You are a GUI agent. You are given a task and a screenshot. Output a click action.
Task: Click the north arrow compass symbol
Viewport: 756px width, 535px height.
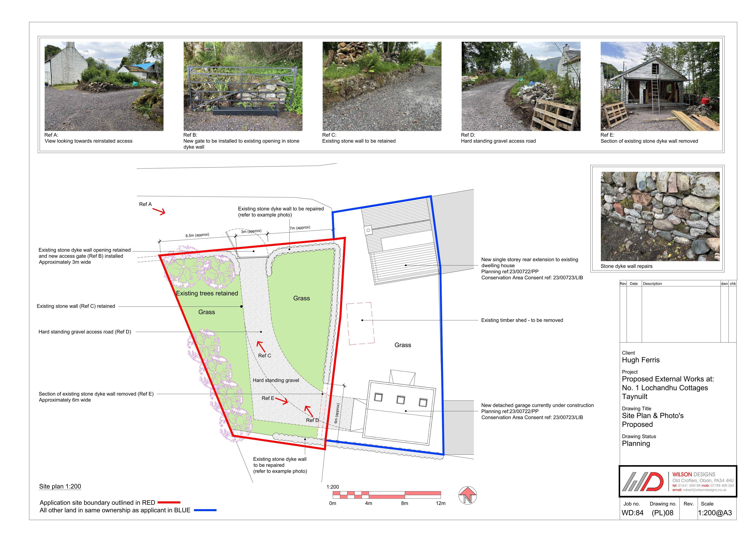(468, 495)
